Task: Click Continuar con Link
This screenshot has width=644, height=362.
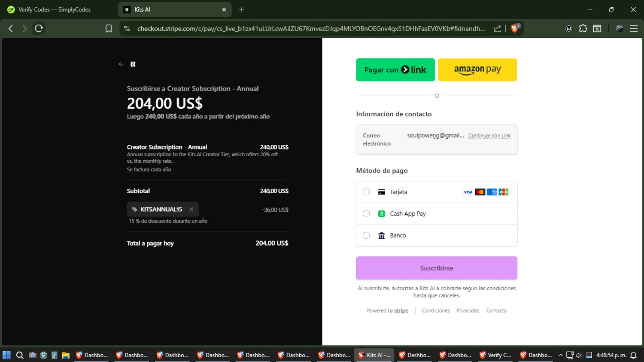Action: pos(489,136)
